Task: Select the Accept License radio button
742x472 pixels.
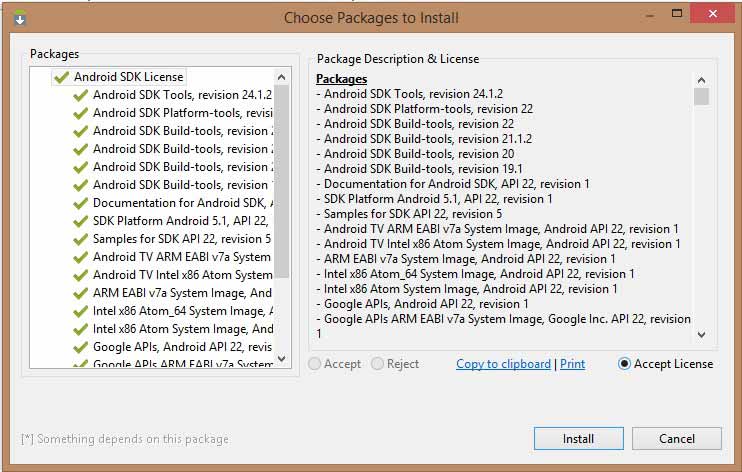Action: coord(625,364)
